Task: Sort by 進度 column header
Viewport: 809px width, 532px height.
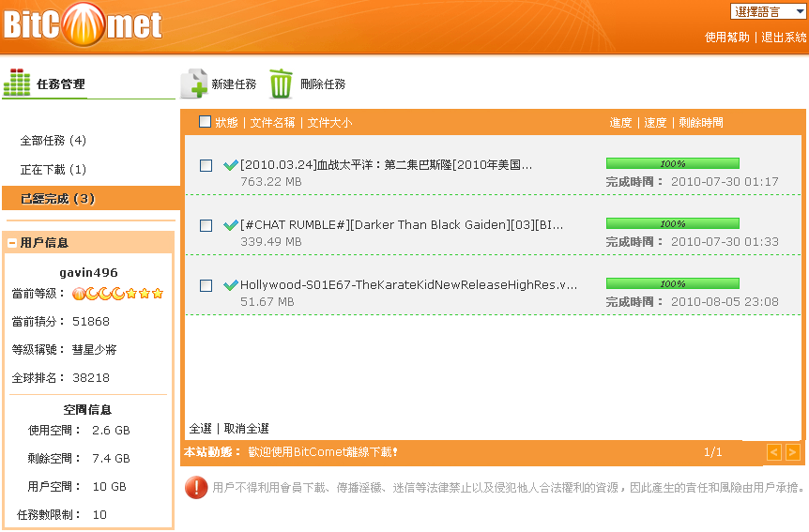Action: tap(620, 123)
